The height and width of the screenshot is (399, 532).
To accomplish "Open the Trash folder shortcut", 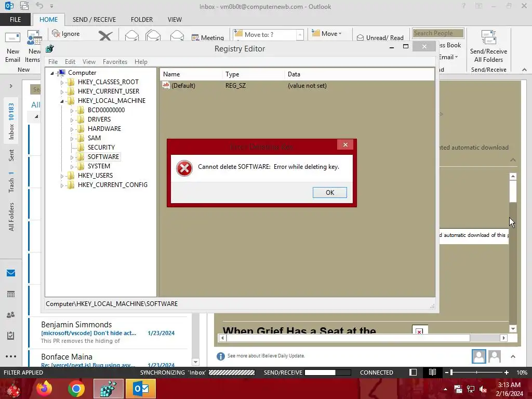I will [x=11, y=182].
